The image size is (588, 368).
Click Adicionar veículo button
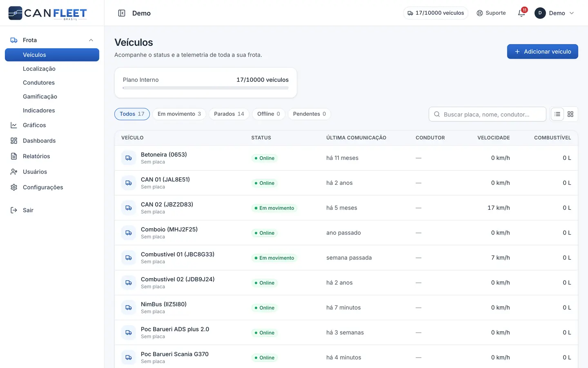[x=542, y=52]
